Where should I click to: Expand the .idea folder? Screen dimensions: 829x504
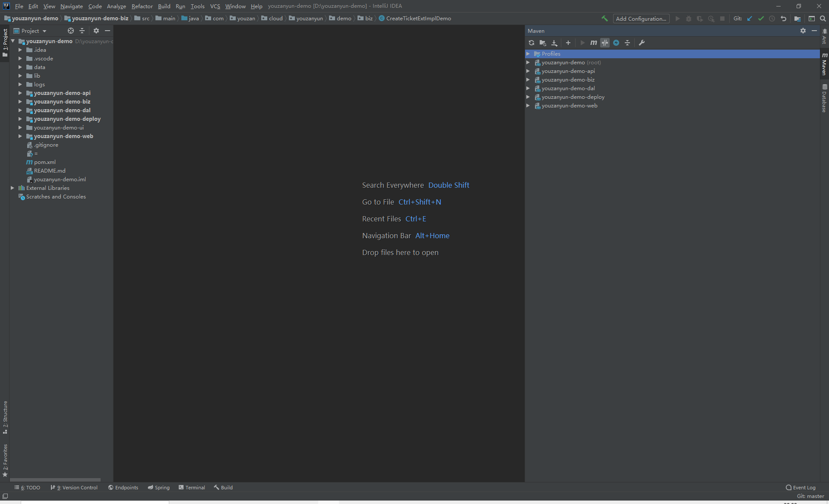(20, 50)
